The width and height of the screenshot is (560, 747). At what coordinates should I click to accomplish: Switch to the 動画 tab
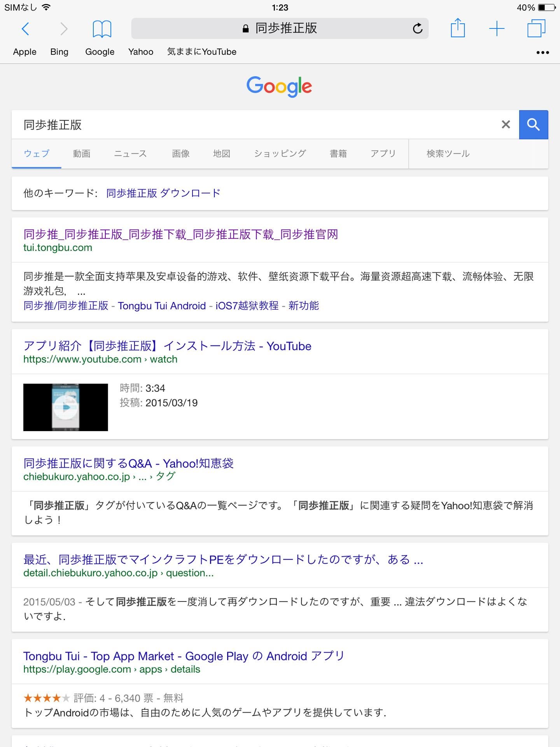coord(82,154)
